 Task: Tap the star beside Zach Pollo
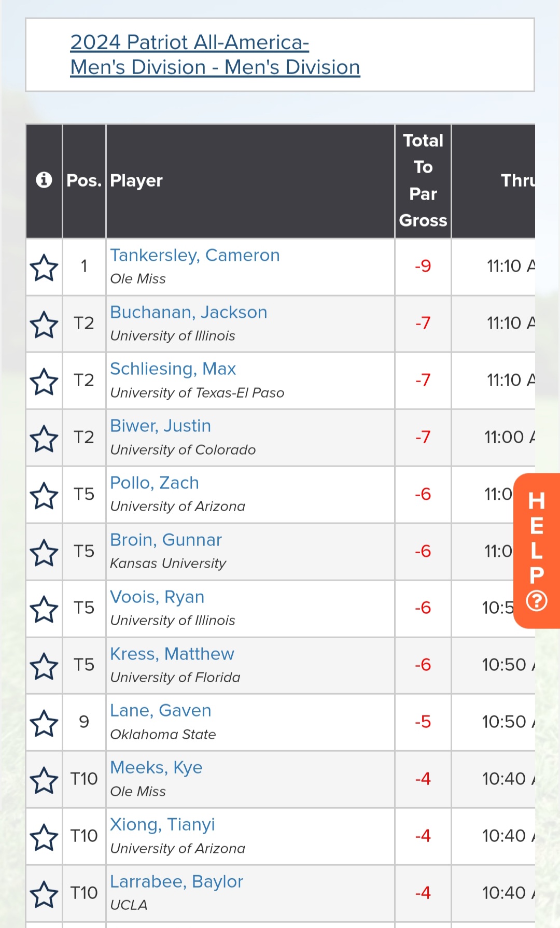pos(44,495)
